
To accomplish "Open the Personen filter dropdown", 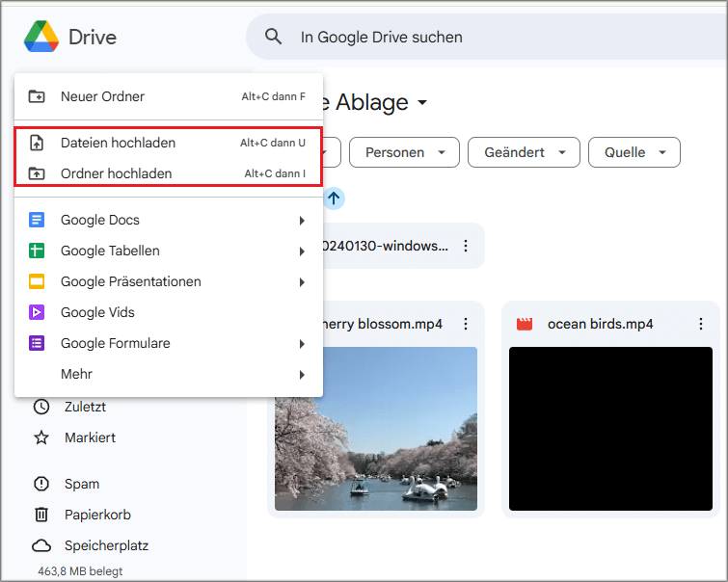I will pyautogui.click(x=404, y=152).
